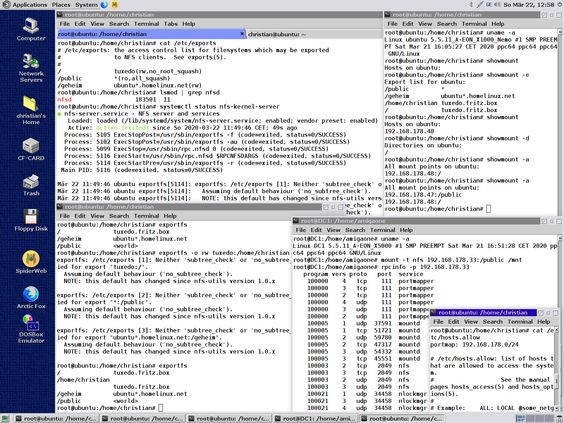564x423 pixels.
Task: Click 'tuxedo(rw,no_root_squash)' in exports file
Action: [x=158, y=71]
